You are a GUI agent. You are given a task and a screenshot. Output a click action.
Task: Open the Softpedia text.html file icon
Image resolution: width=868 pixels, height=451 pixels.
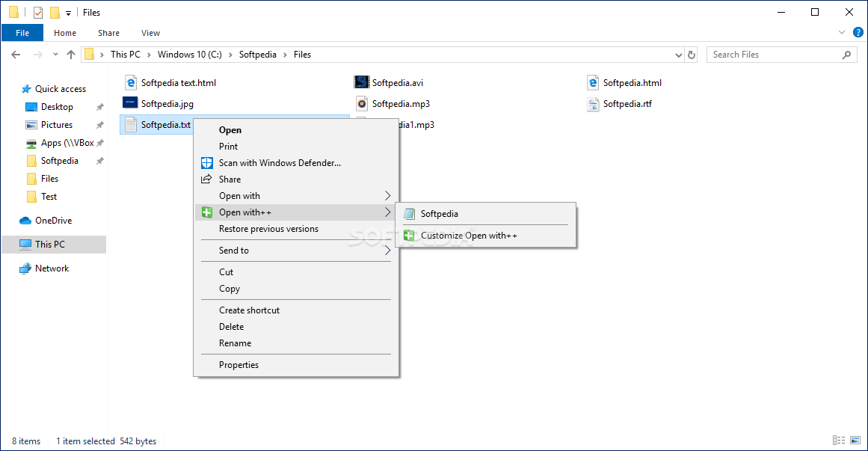[x=131, y=82]
